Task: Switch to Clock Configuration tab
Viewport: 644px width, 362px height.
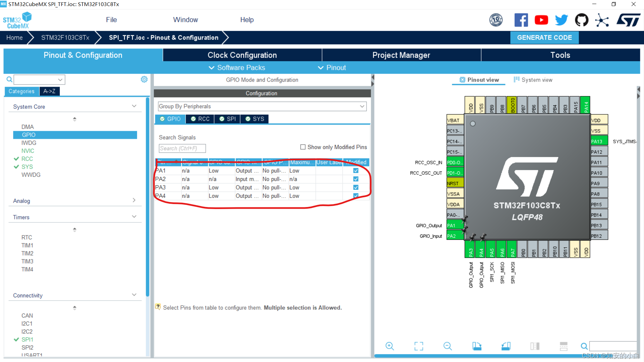Action: tap(242, 55)
